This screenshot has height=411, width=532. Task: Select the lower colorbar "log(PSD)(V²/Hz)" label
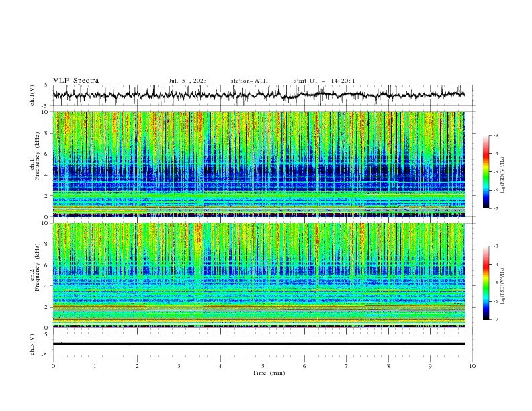click(x=503, y=286)
